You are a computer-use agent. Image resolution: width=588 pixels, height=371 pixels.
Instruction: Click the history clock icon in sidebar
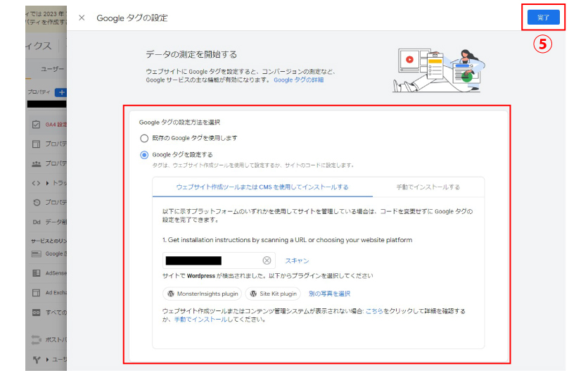click(x=36, y=203)
